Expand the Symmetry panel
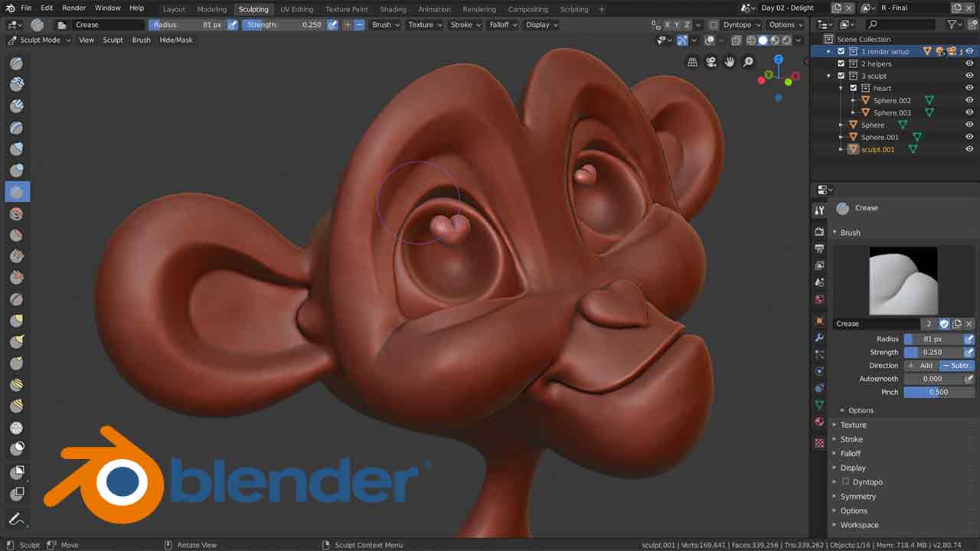Screen dimensions: 980x551 [x=857, y=497]
